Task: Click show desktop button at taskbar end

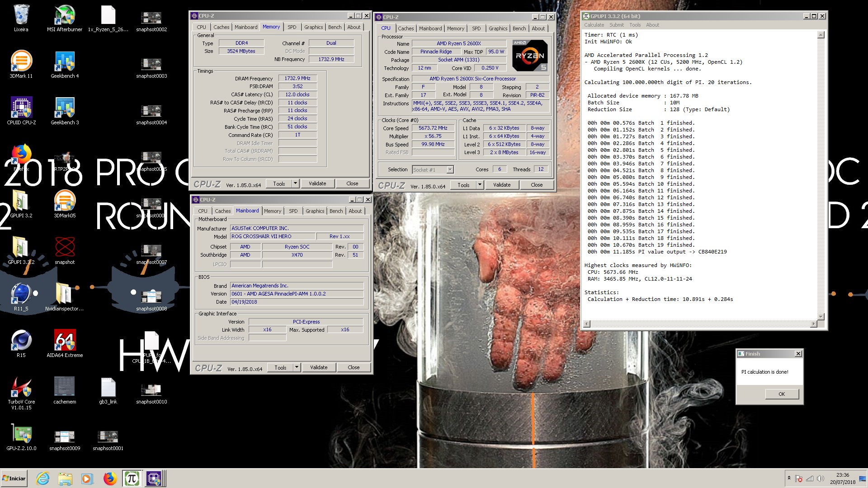Action: [x=862, y=479]
